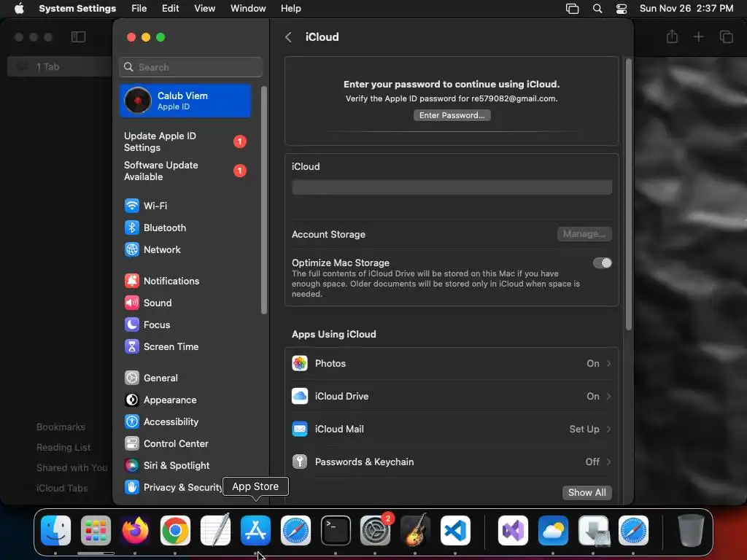Open Terminal from the Dock
The image size is (747, 560).
pyautogui.click(x=336, y=531)
